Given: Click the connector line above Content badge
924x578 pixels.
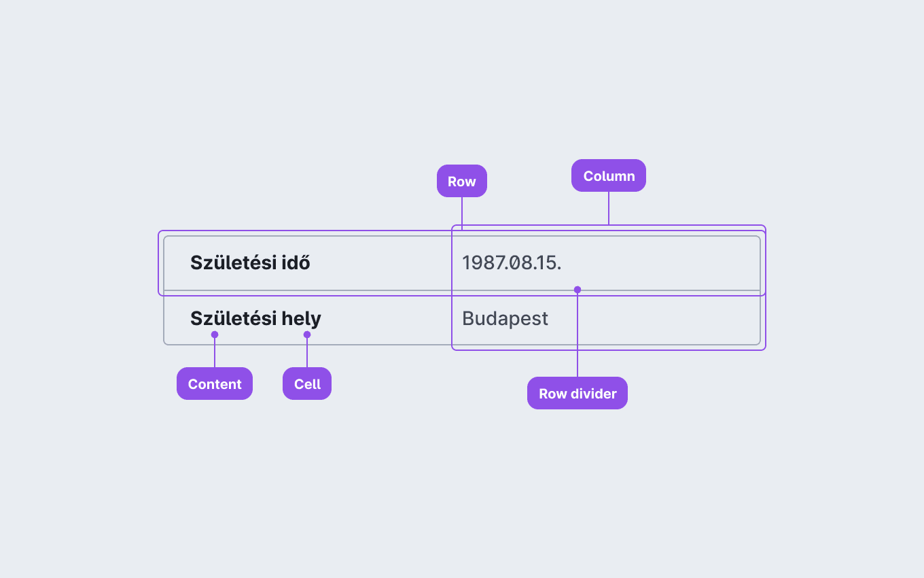Looking at the screenshot, I should coord(215,353).
